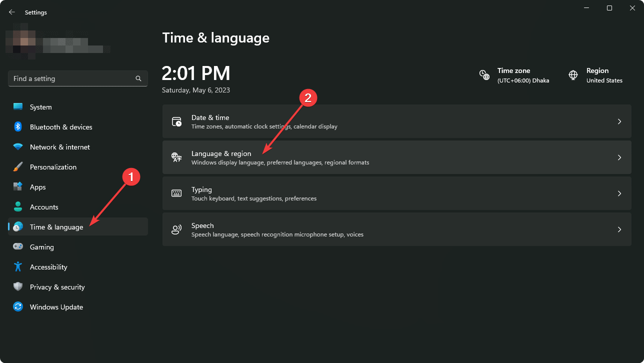
Task: Click the date Saturday, May 6, 2023
Action: click(x=196, y=90)
